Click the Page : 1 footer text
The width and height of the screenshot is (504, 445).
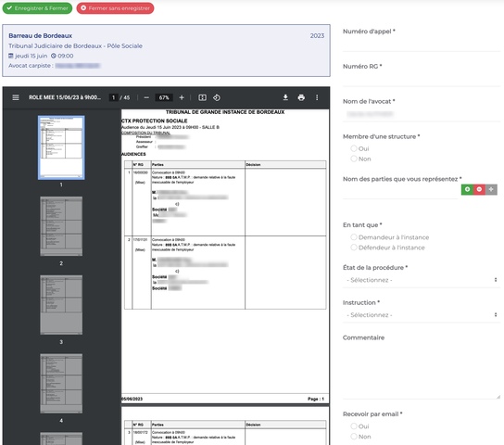point(316,399)
